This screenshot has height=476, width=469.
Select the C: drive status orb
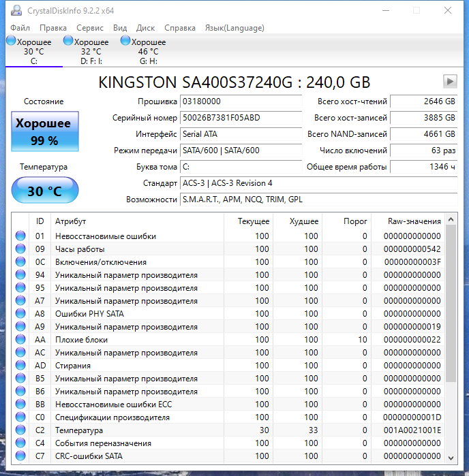point(11,41)
